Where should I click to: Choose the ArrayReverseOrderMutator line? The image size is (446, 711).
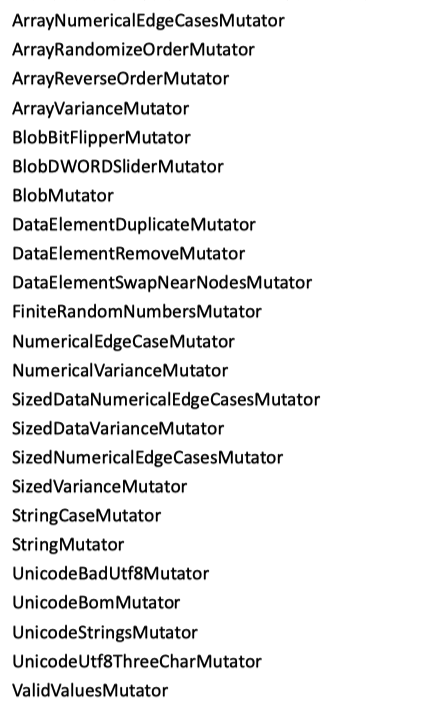click(121, 79)
